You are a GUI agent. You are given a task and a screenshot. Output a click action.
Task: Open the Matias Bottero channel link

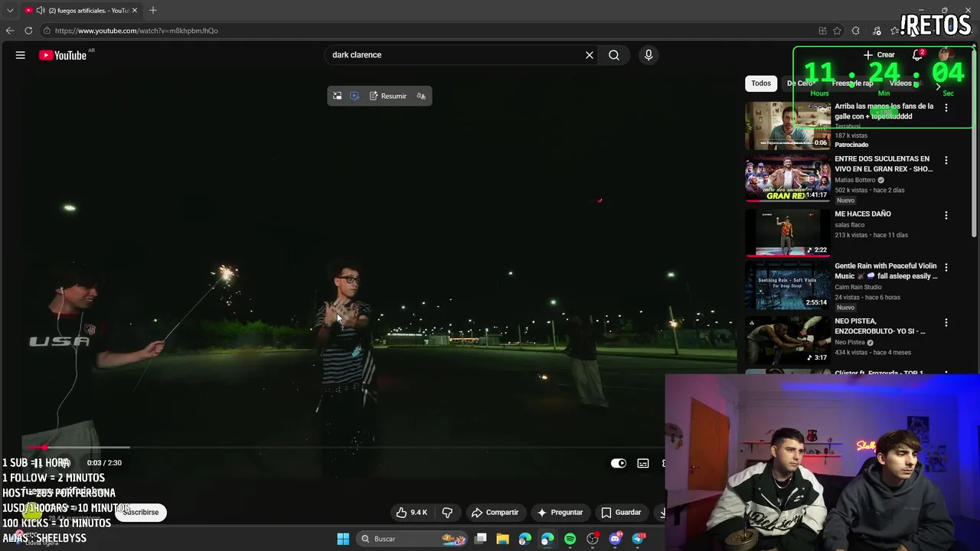click(855, 180)
